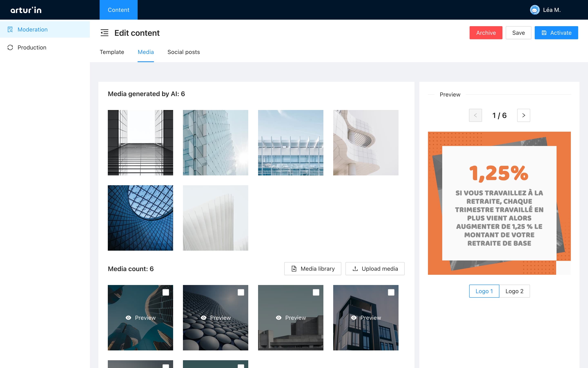Click the Moderation sidebar icon
This screenshot has height=368, width=588.
[10, 29]
